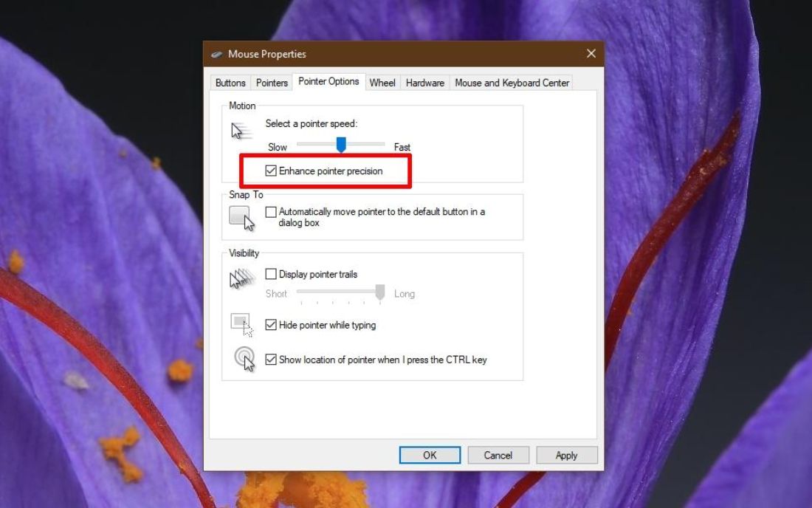This screenshot has height=508, width=812.
Task: Click the hide pointer while typing icon
Action: pos(242,325)
